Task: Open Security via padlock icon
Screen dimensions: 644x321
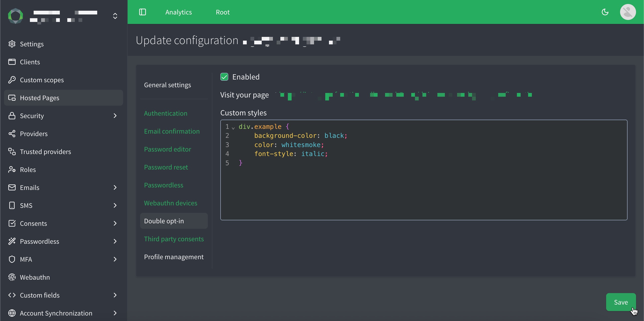Action: pyautogui.click(x=12, y=115)
